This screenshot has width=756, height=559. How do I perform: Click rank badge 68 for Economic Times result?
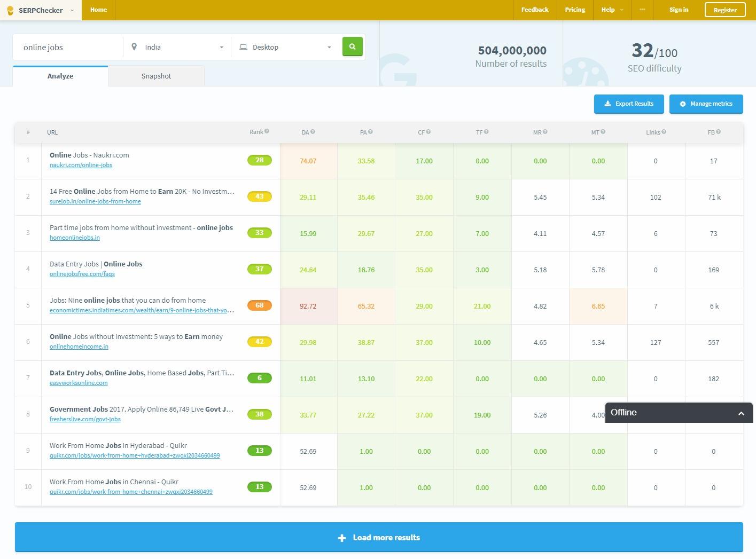tap(259, 305)
